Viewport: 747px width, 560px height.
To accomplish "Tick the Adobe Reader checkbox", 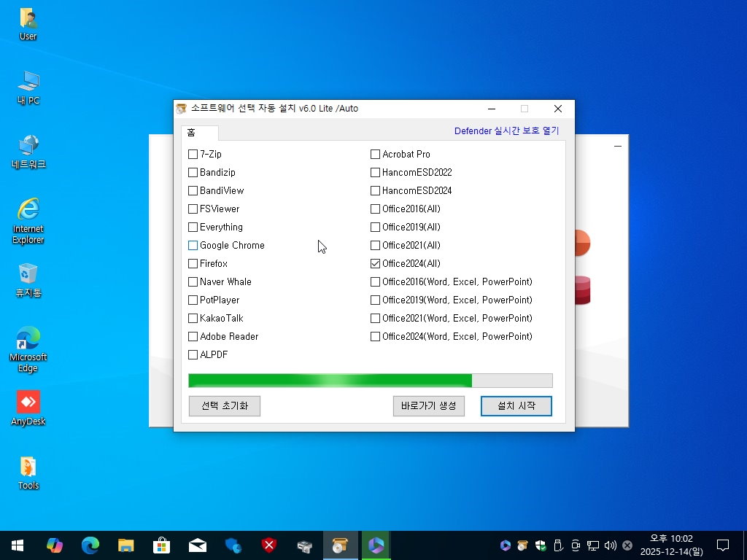I will pos(193,337).
